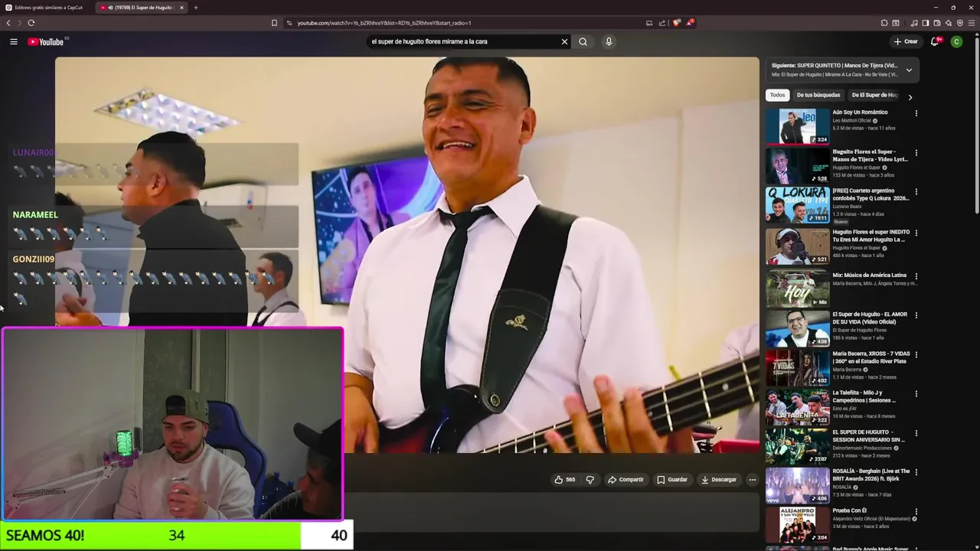
Task: Open the Brave wallet icon
Action: [x=937, y=23]
